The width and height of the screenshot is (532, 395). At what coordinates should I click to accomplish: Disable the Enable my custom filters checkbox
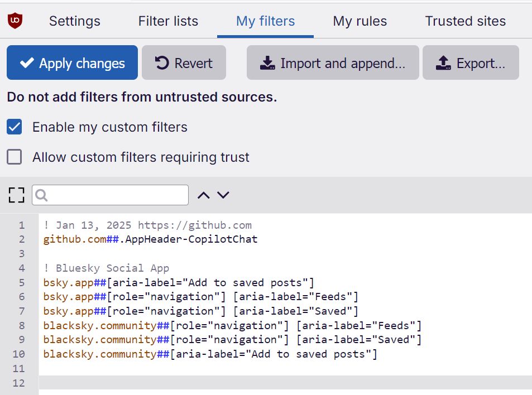pos(14,127)
